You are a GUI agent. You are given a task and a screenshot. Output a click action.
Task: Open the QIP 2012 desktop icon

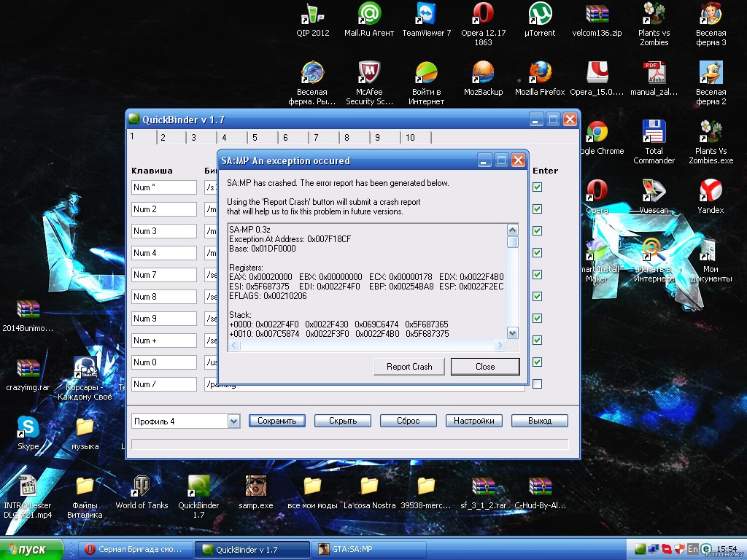coord(312,20)
